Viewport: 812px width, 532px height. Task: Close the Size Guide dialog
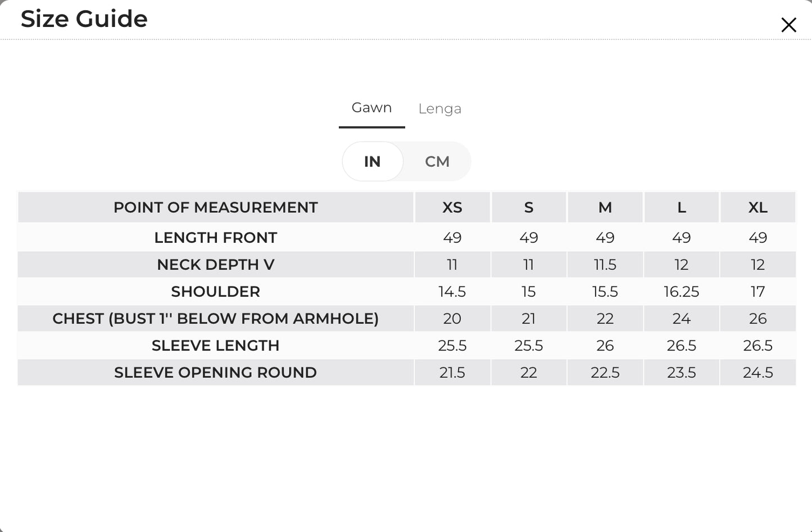coord(788,25)
